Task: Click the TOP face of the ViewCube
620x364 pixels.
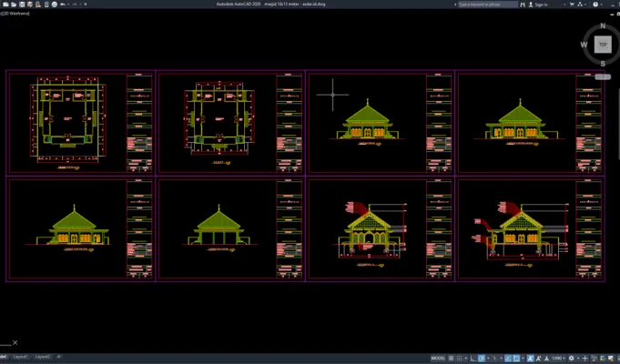Action: click(603, 45)
